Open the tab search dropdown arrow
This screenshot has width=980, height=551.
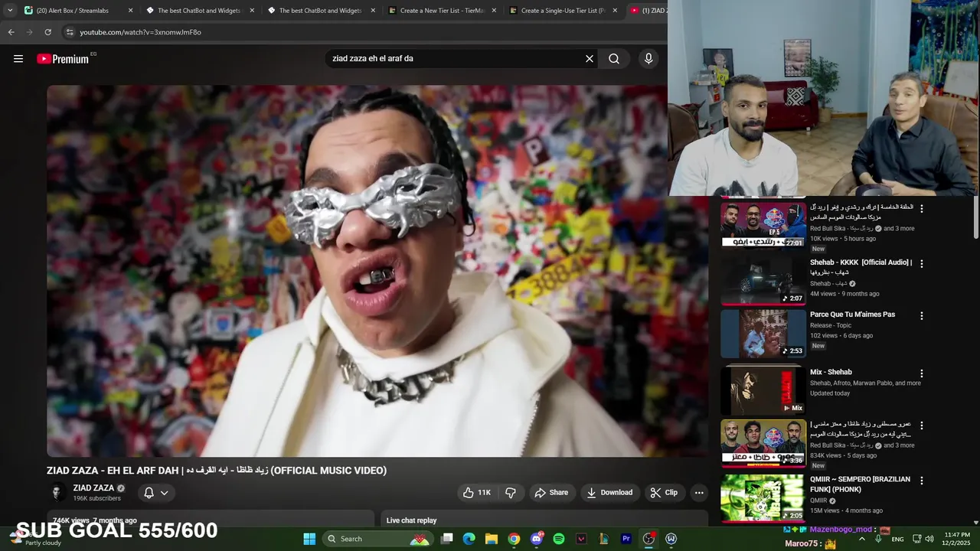(10, 11)
